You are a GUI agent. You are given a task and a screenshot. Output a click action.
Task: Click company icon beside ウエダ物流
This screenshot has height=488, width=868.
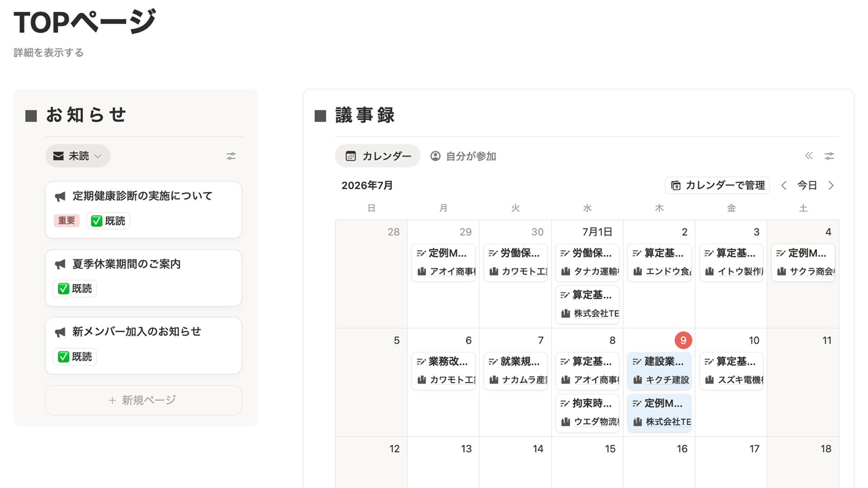(x=566, y=422)
